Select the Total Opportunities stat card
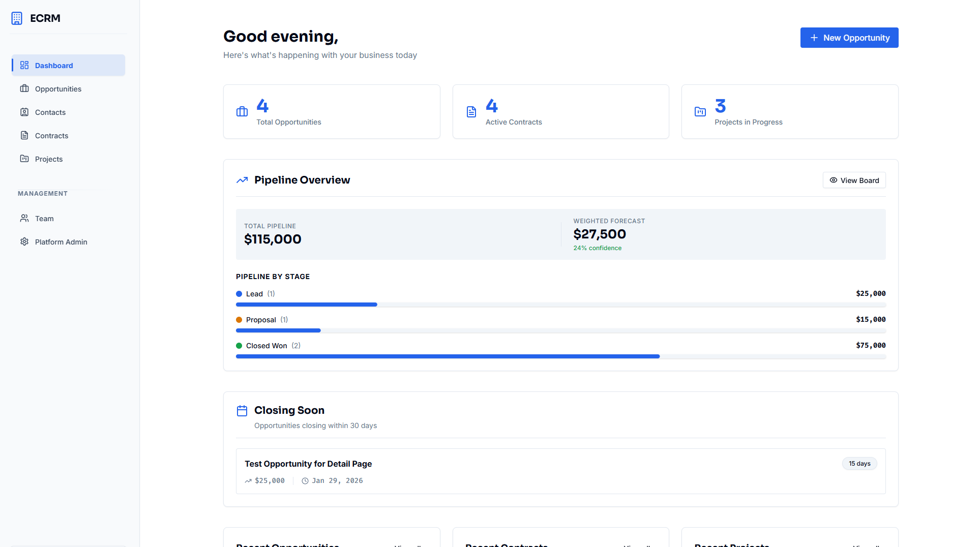 coord(332,112)
